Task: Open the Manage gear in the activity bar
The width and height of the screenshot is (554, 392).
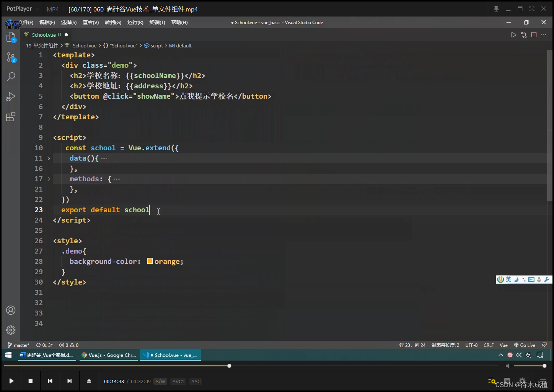Action: click(x=11, y=330)
